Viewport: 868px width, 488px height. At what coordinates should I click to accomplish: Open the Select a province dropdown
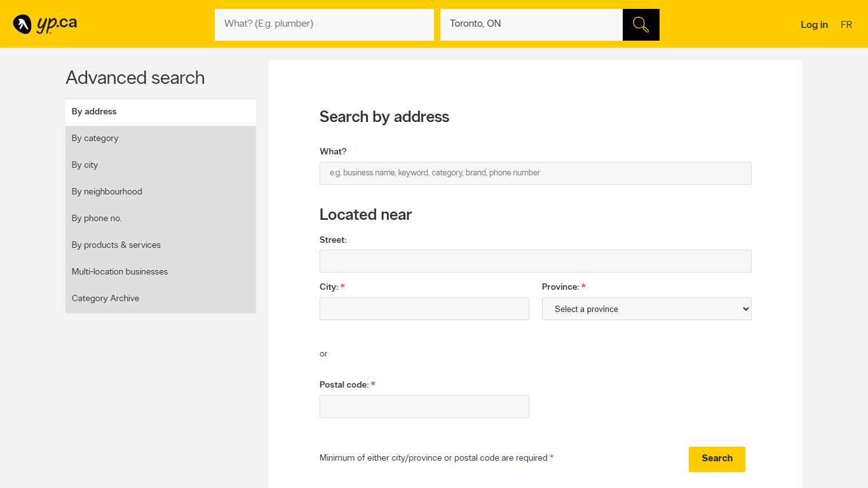point(646,309)
